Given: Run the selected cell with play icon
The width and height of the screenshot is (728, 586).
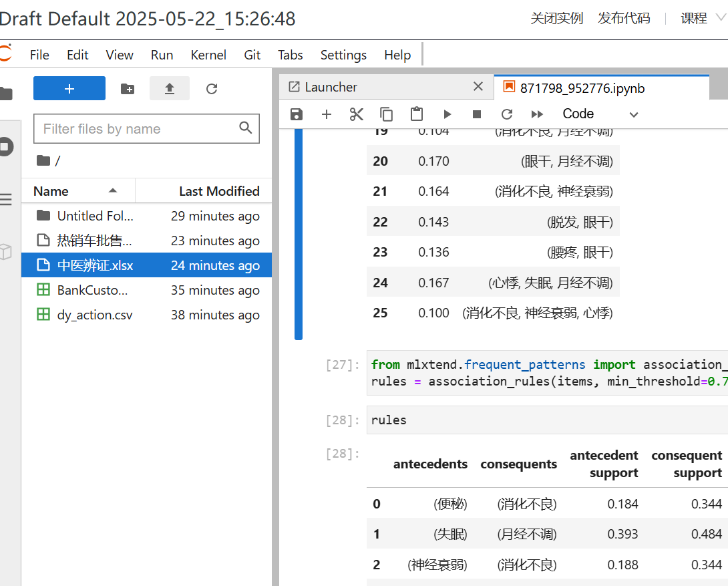Looking at the screenshot, I should 447,114.
